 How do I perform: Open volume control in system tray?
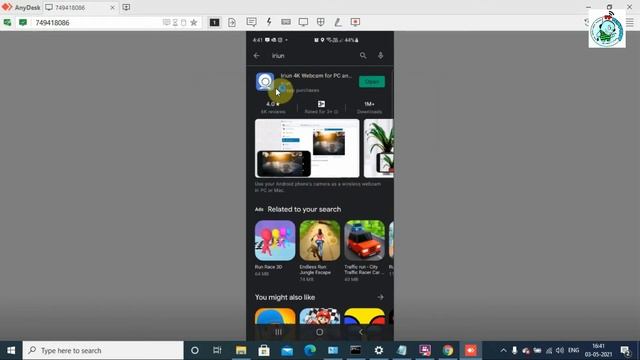point(560,350)
